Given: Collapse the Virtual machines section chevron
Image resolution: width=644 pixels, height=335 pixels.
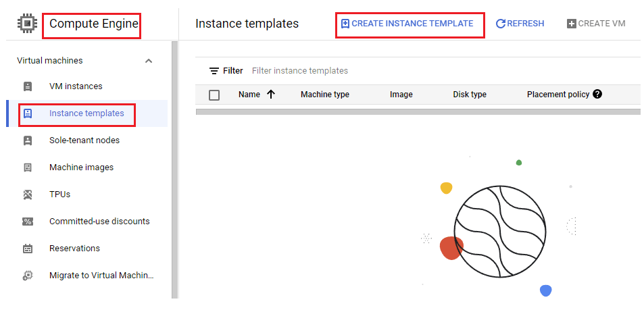Looking at the screenshot, I should coord(149,61).
